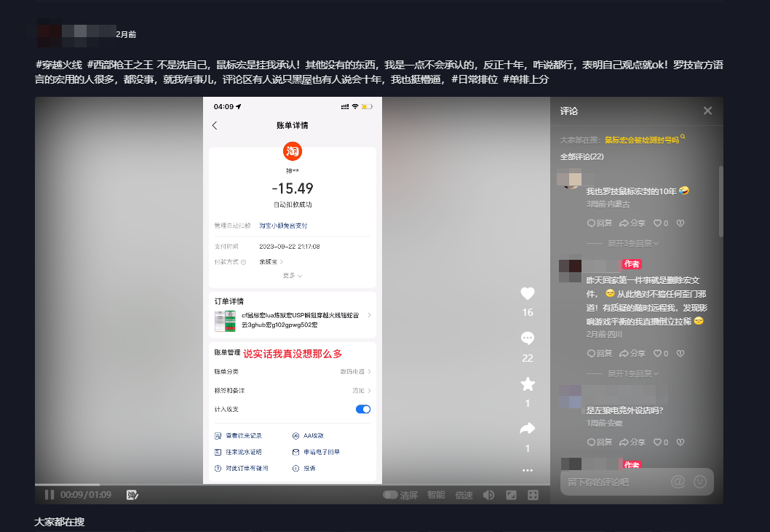Toggle the 清屏 clear screen switch
This screenshot has width=770, height=532.
390,495
